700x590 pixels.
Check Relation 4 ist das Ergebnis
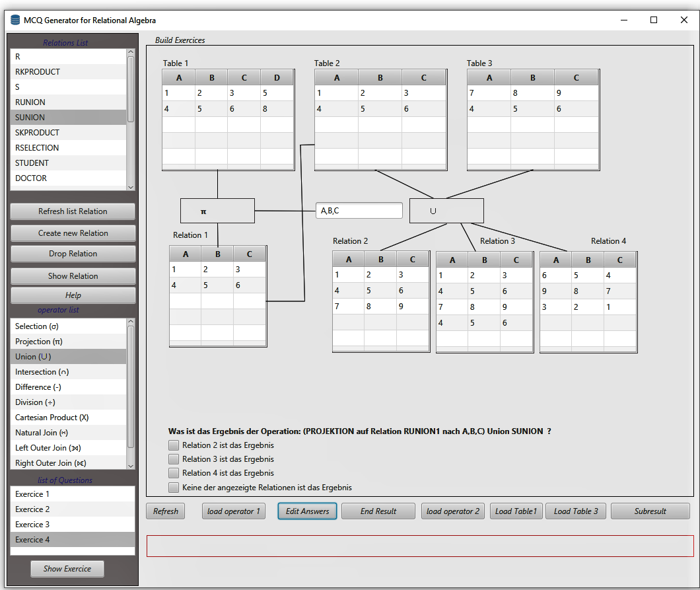(x=174, y=473)
